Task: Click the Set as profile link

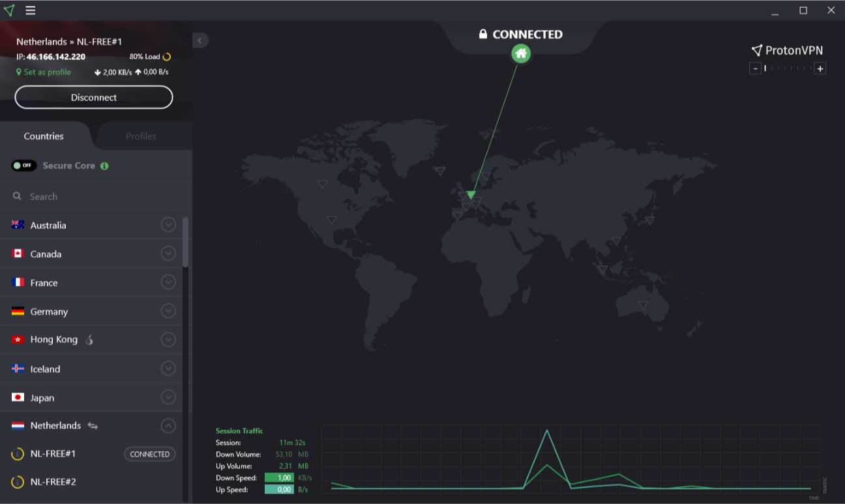Action: [x=47, y=72]
